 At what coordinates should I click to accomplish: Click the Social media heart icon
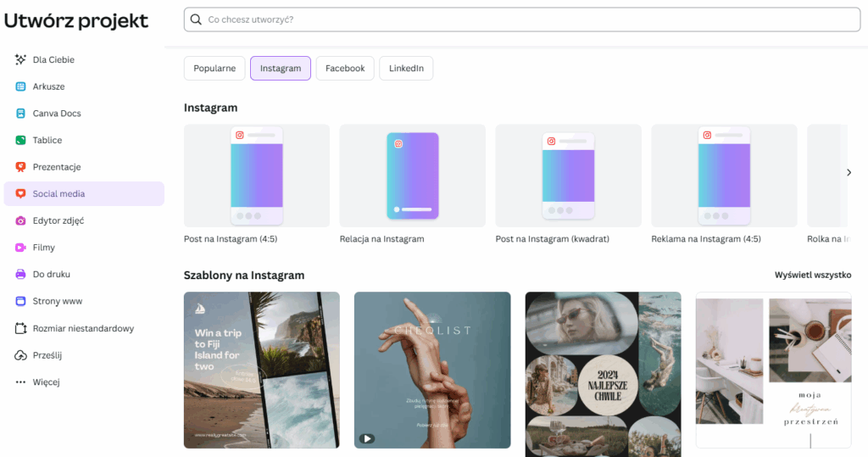click(20, 194)
